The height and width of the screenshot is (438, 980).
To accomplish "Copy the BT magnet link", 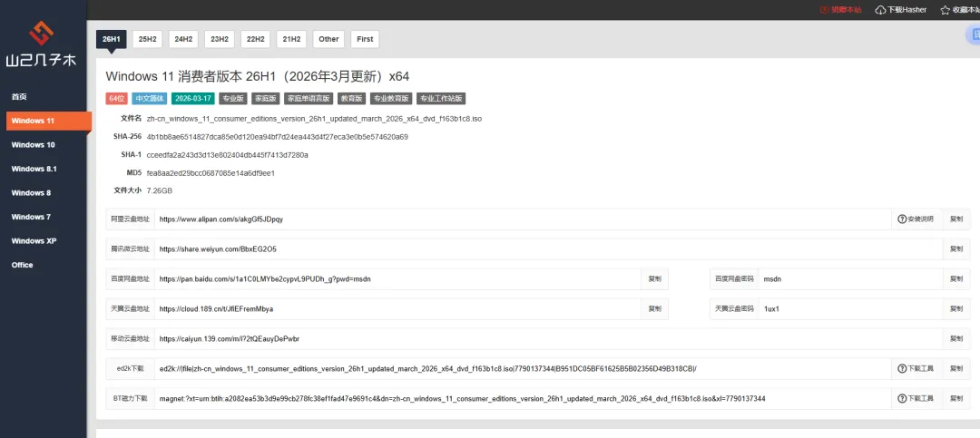I will pos(956,399).
